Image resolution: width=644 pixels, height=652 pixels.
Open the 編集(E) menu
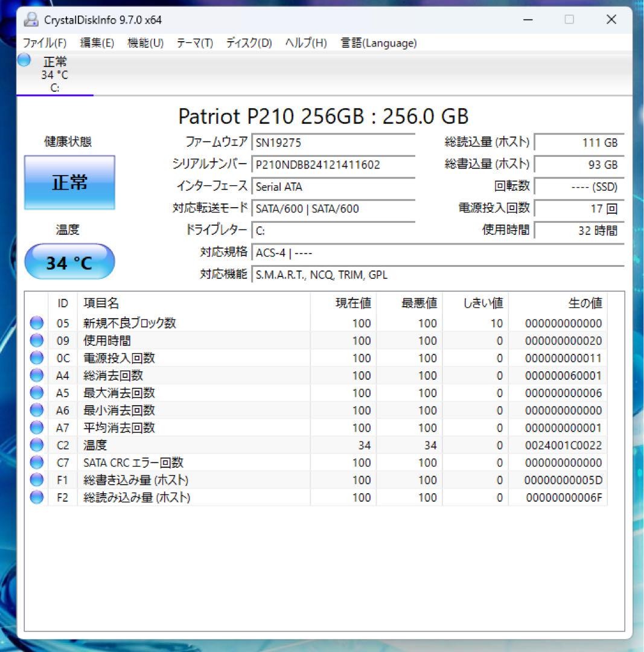pos(97,43)
